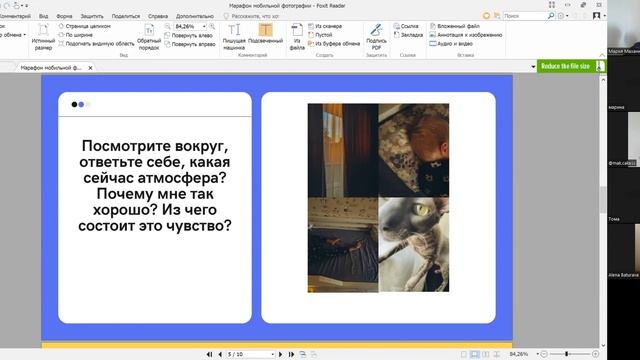Open PDF Sign (Подпись PDF)

376,37
